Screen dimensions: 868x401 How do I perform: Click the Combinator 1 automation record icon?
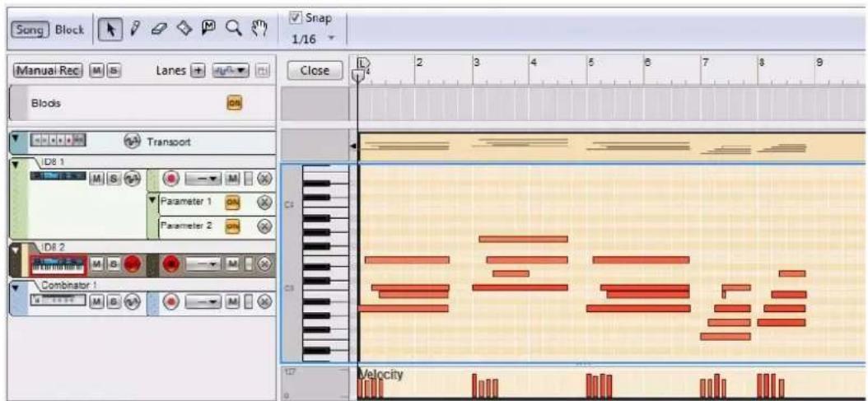(x=131, y=302)
